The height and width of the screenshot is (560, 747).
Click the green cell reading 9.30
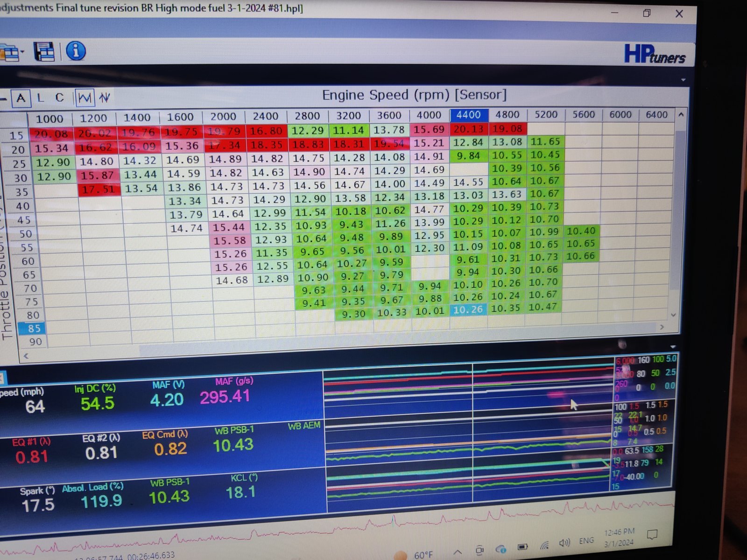pos(353,315)
